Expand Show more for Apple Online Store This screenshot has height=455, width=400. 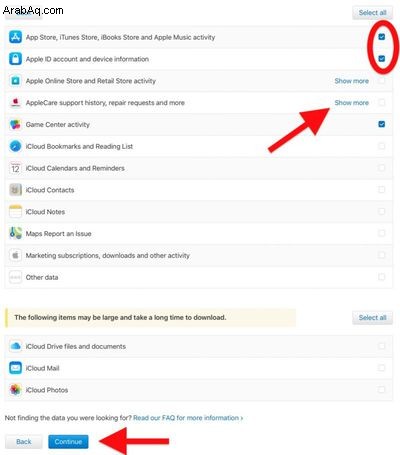352,81
